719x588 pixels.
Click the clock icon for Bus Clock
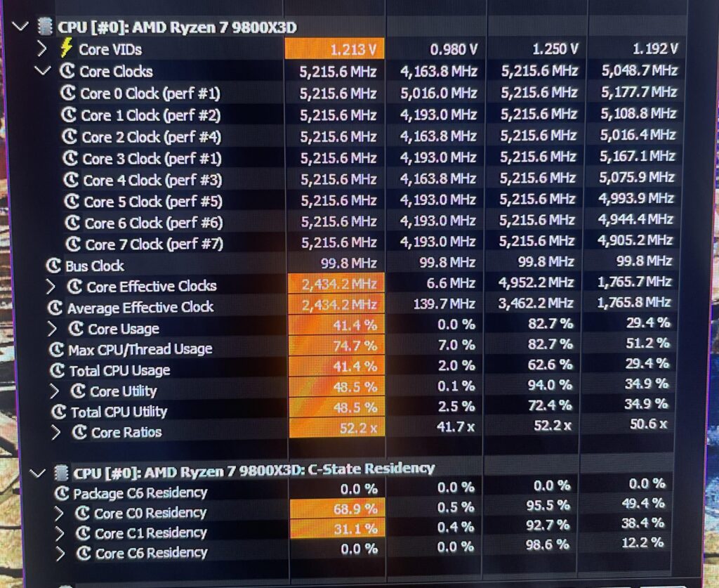(x=53, y=265)
